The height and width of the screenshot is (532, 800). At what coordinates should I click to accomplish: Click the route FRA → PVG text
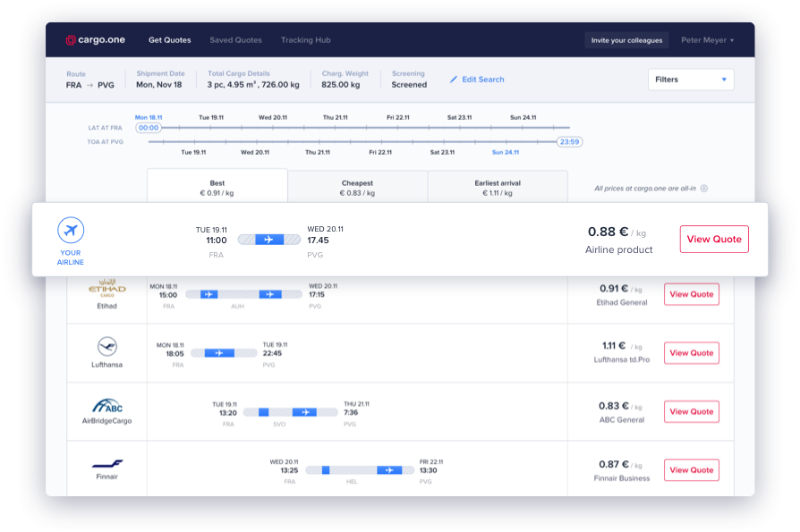coord(90,85)
